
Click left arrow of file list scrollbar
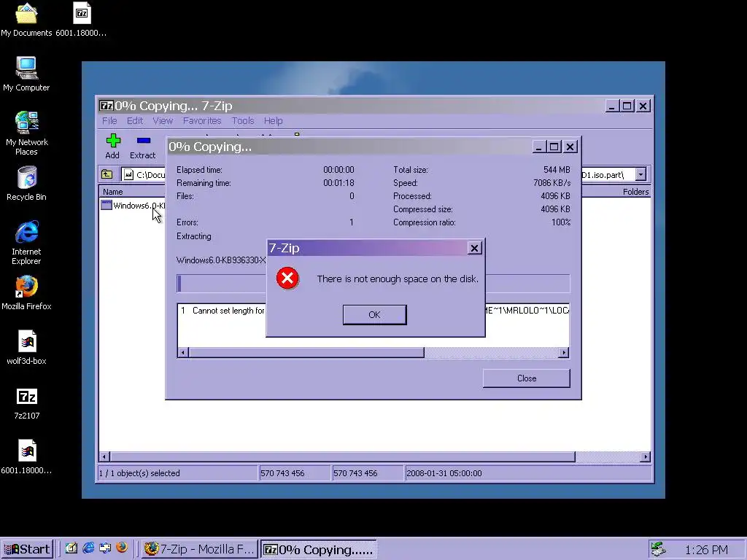[104, 456]
